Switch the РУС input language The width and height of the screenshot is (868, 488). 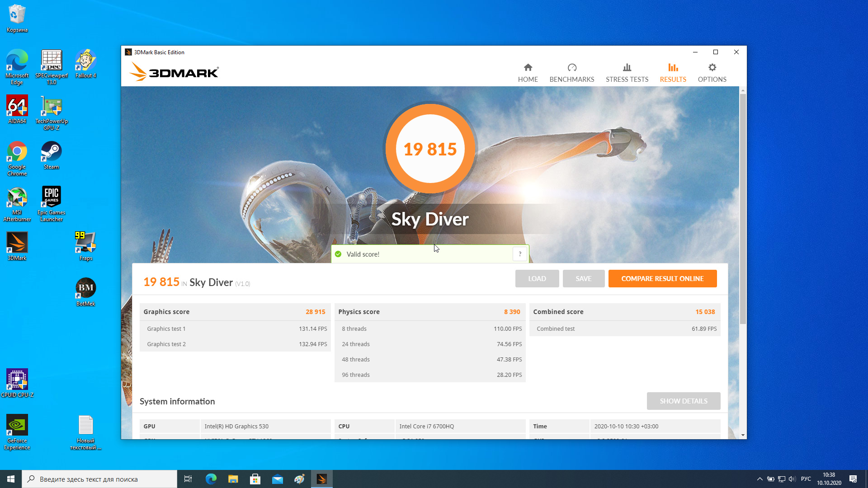click(x=806, y=479)
